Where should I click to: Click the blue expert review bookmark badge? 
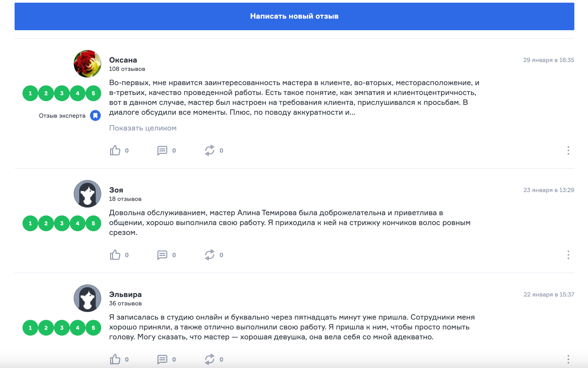95,115
